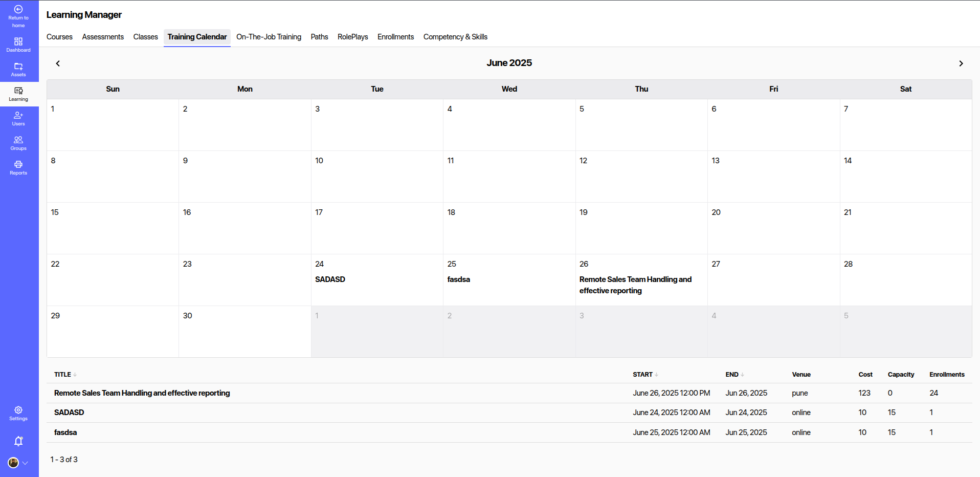The width and height of the screenshot is (980, 477).
Task: Open Settings from the sidebar
Action: (18, 413)
